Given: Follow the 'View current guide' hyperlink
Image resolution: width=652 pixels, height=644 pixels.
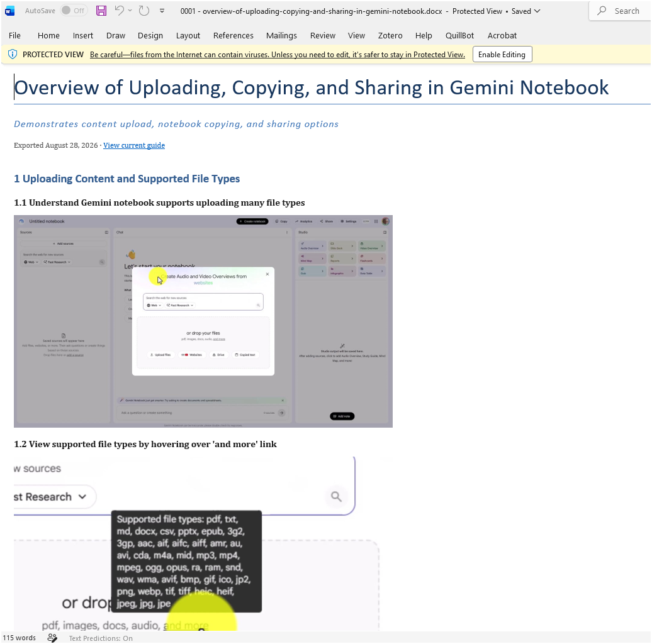Looking at the screenshot, I should click(134, 145).
